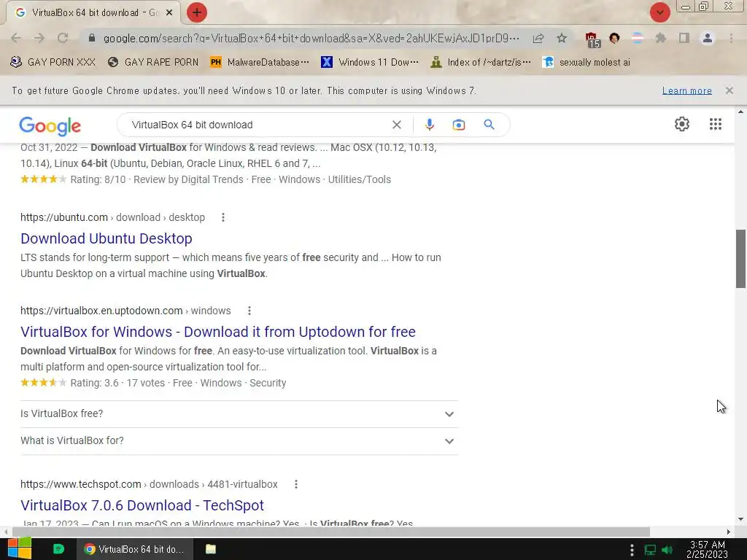747x560 pixels.
Task: Open the extension with the 15 badge
Action: point(592,39)
